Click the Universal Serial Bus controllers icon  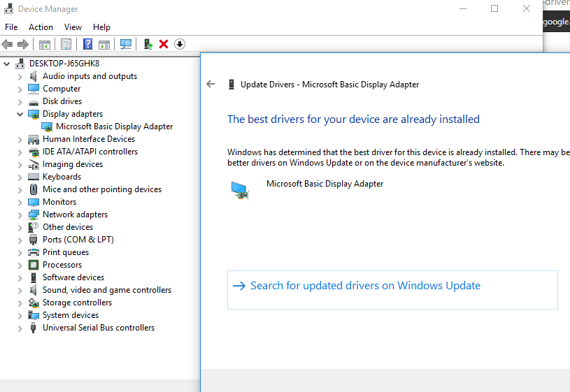[34, 328]
